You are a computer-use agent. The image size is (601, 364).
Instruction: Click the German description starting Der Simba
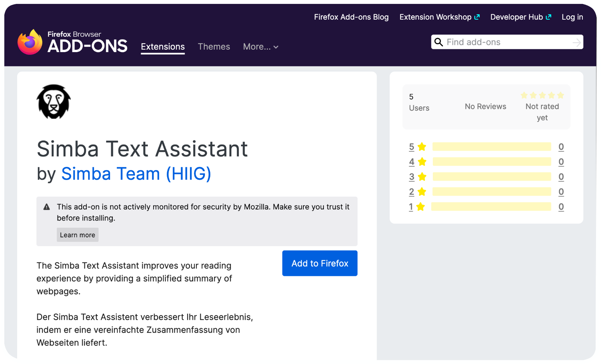tap(145, 330)
